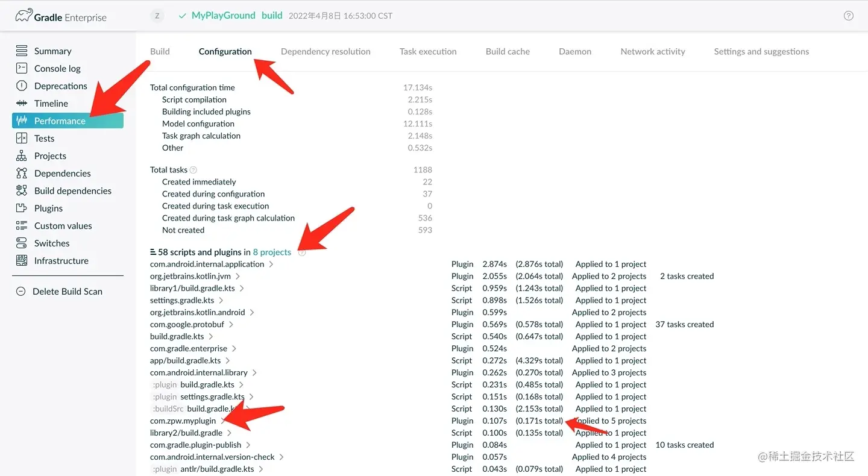Go to the Switches page
Image resolution: width=868 pixels, height=476 pixels.
[x=52, y=243]
